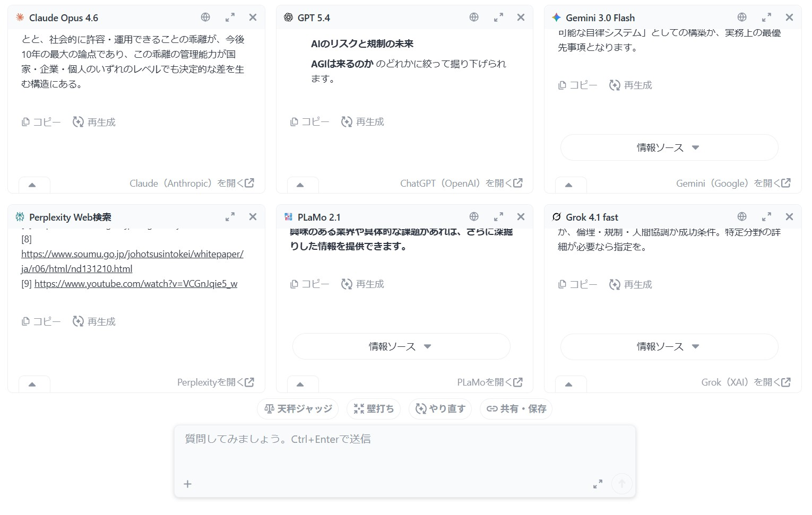Copy the Grok 4.1 fast response

578,284
